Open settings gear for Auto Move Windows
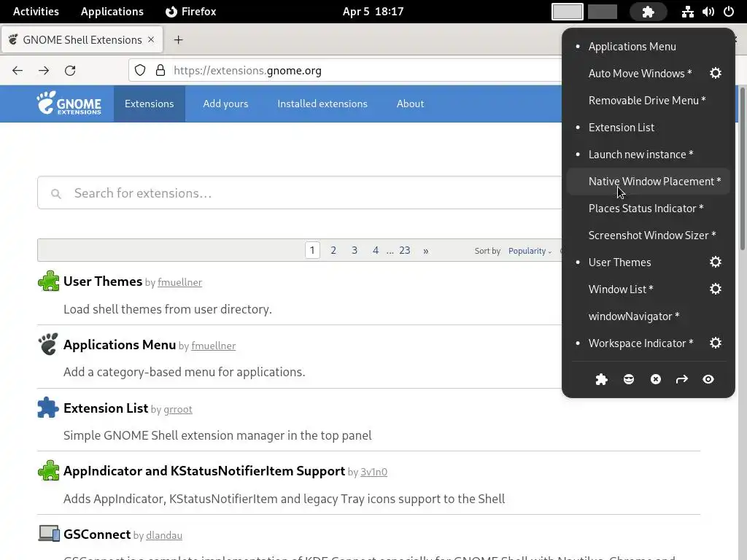Image resolution: width=747 pixels, height=560 pixels. coord(715,74)
